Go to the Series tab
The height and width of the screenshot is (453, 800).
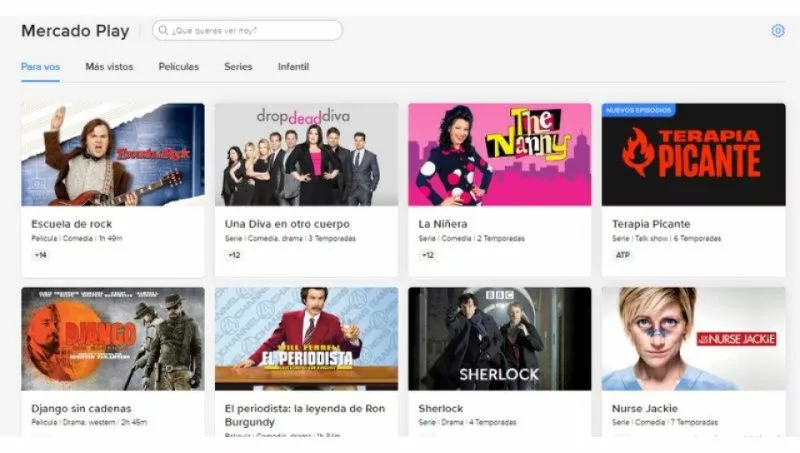238,67
